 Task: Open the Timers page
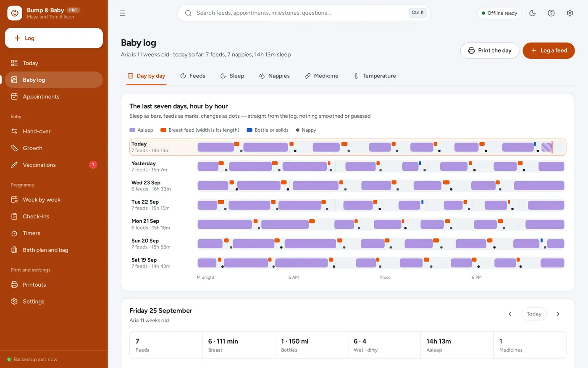pyautogui.click(x=54, y=233)
